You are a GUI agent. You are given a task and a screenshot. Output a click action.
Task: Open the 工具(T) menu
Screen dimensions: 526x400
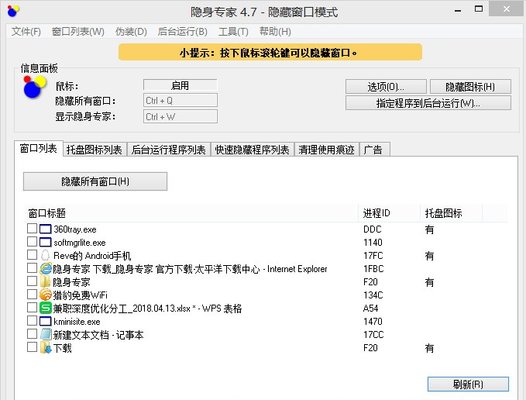(233, 32)
